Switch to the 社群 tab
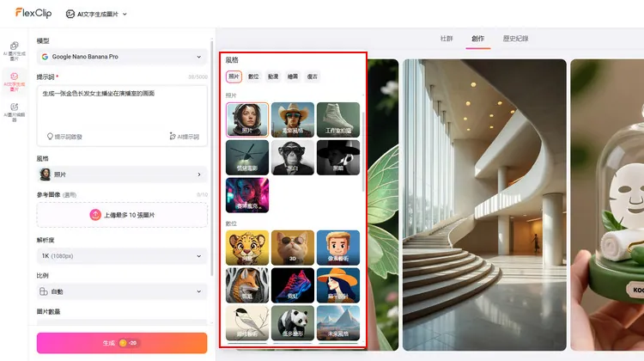This screenshot has width=644, height=361. [447, 39]
